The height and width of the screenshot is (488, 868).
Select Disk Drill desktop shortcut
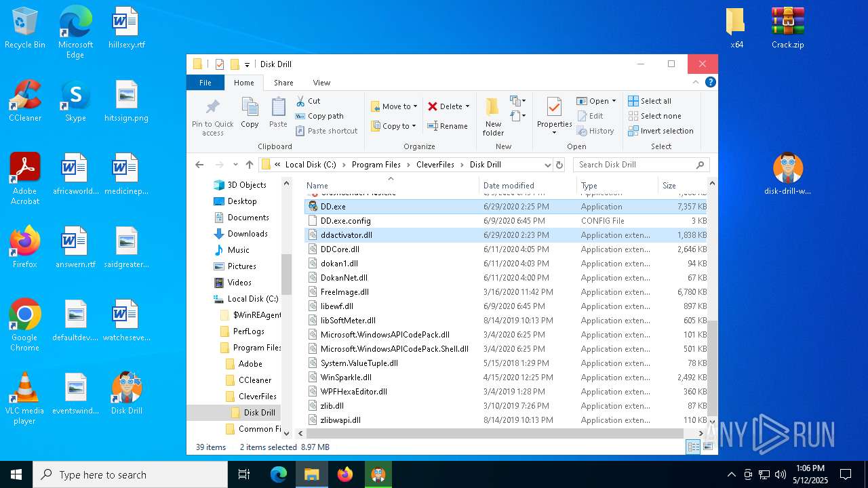126,393
